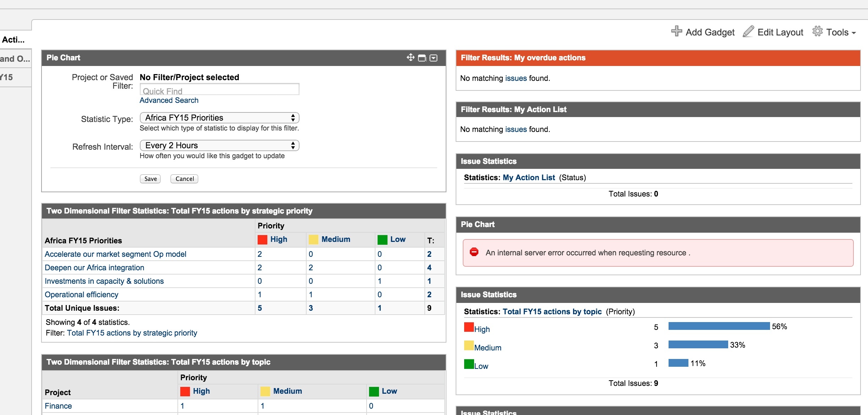Open the Pie Chart gadget options arrow menu

[434, 58]
